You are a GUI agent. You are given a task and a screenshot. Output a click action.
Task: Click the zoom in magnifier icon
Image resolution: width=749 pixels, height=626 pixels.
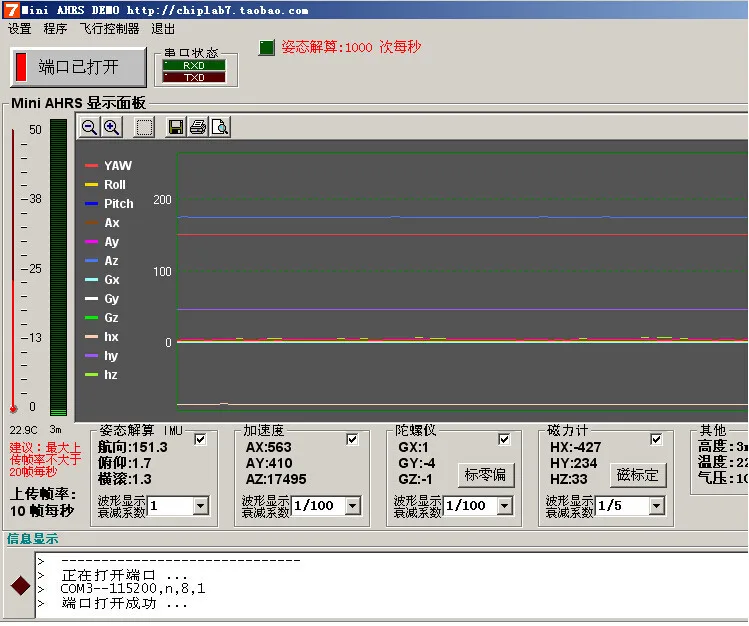(x=112, y=127)
